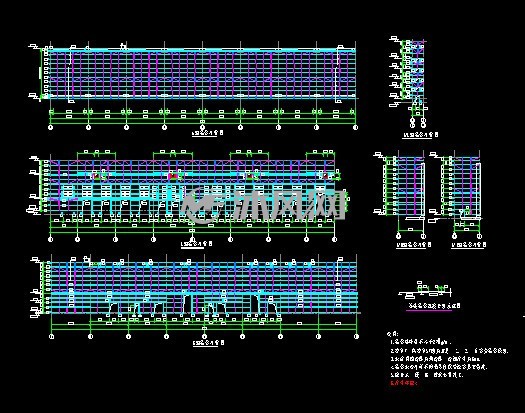Screen dimensions: 525x413
Task: Select the top long elevation drawing
Action: point(194,86)
